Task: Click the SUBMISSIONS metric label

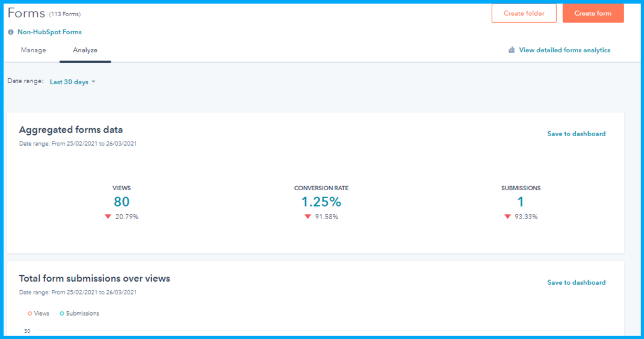Action: 521,188
